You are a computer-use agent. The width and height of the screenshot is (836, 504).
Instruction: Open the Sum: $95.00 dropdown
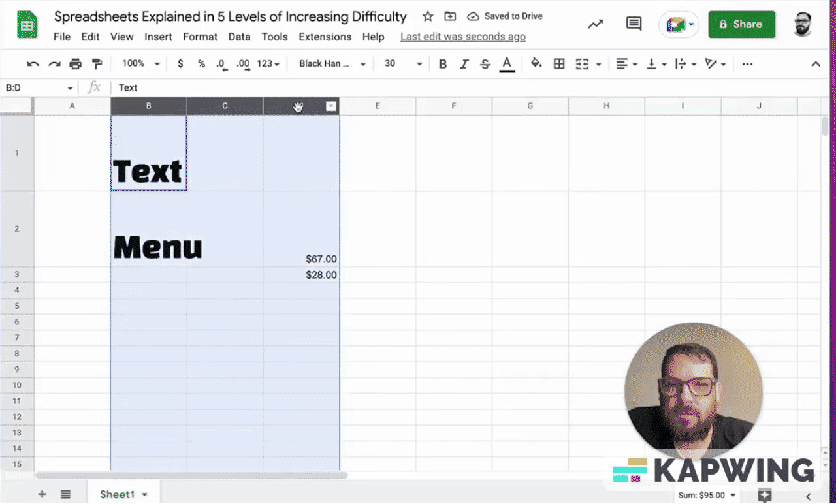(x=707, y=496)
